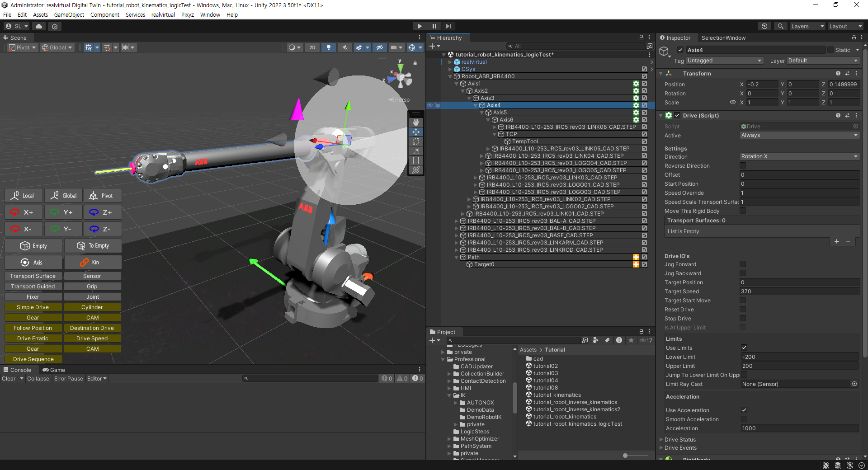The width and height of the screenshot is (868, 470).
Task: Uncheck the Use Limits checkbox
Action: (744, 348)
